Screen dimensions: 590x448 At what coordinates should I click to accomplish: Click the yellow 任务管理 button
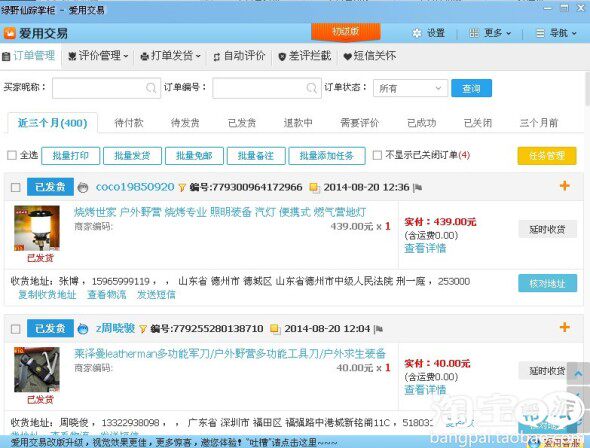[547, 156]
